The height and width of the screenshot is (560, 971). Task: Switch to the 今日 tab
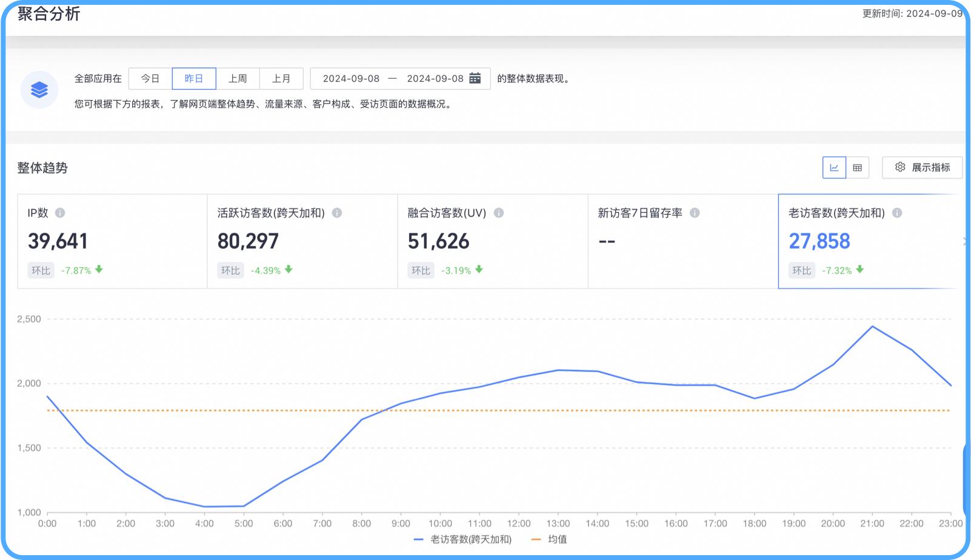[149, 78]
